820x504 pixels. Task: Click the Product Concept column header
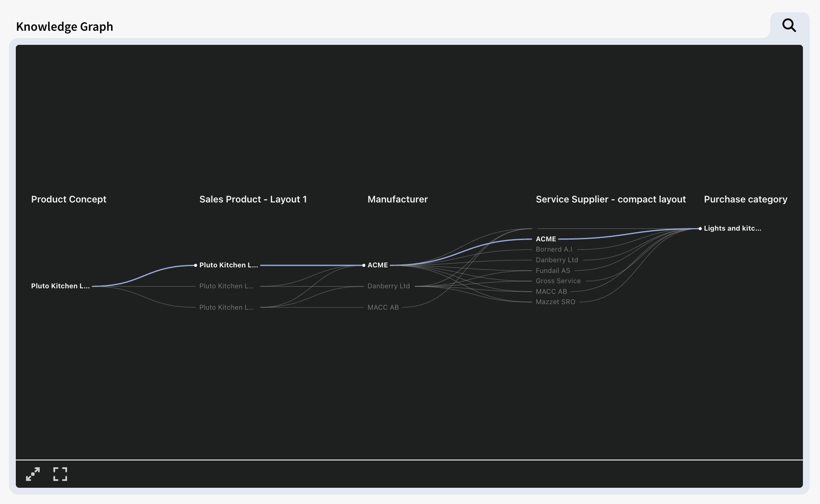pyautogui.click(x=68, y=199)
